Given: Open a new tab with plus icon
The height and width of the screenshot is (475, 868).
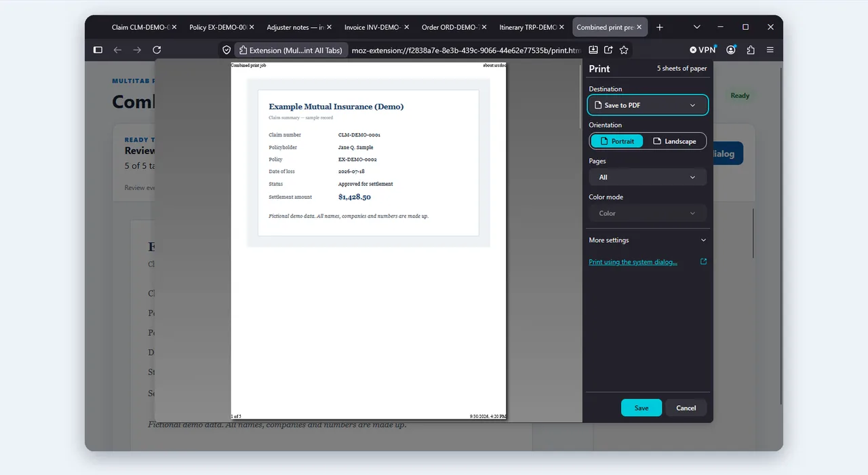Looking at the screenshot, I should coord(660,27).
